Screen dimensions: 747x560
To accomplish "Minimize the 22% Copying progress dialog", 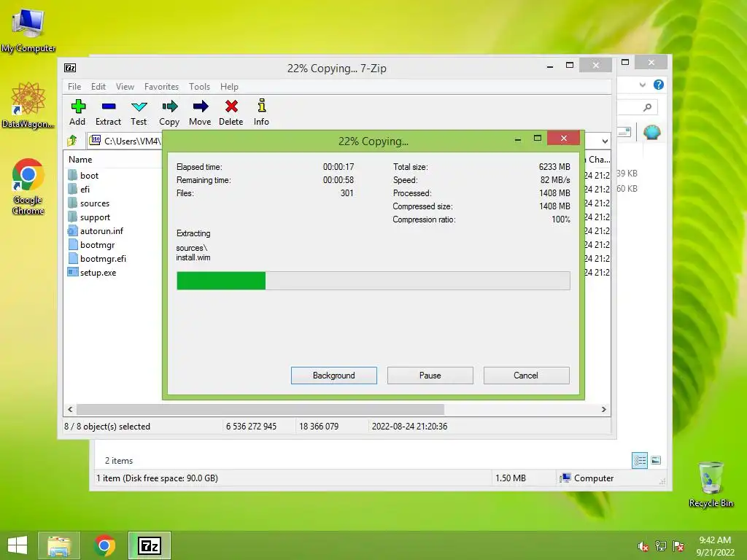I will pos(518,139).
